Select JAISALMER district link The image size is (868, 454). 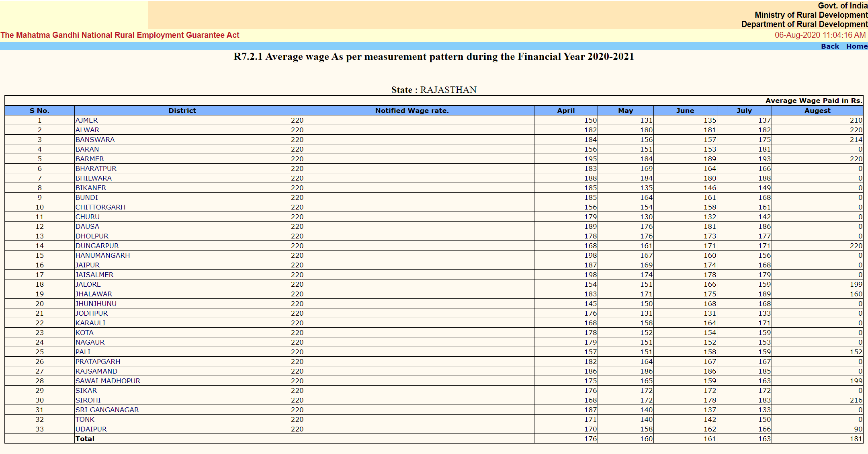pos(94,275)
